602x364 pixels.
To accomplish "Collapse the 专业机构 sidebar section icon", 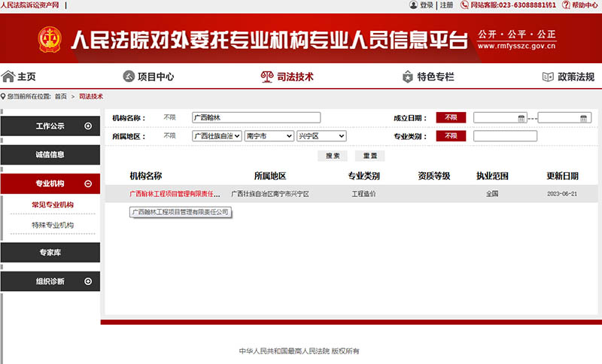I will pyautogui.click(x=88, y=184).
